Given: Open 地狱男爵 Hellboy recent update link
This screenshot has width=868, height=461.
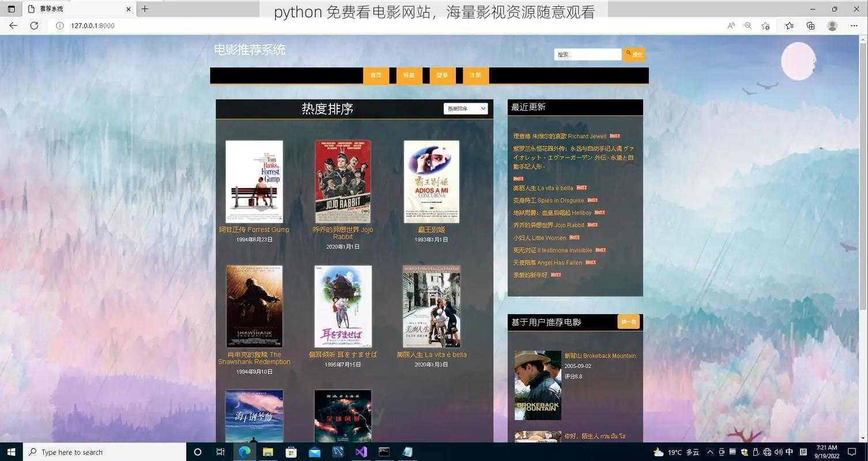Looking at the screenshot, I should click(552, 213).
